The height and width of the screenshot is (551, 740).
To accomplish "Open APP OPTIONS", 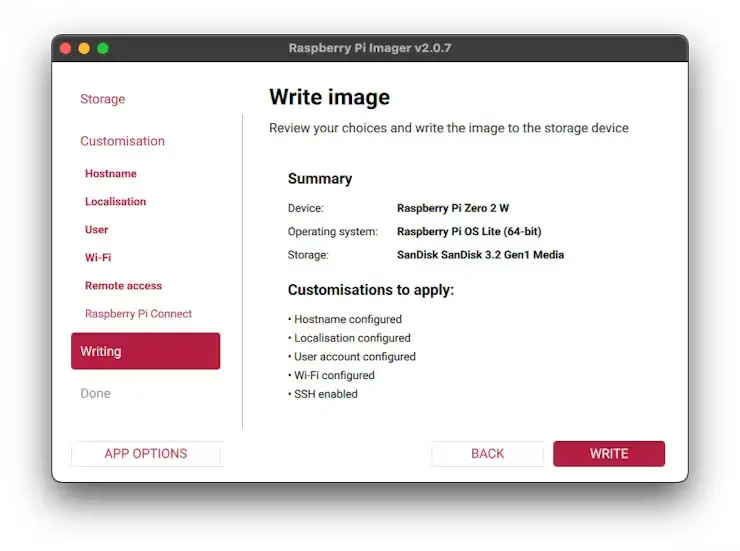I will pyautogui.click(x=146, y=454).
